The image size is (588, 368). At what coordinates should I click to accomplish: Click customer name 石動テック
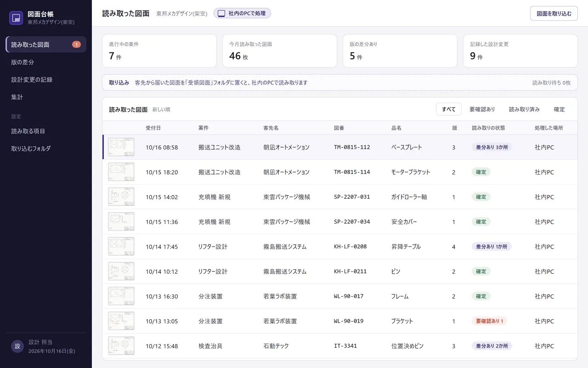[276, 346]
